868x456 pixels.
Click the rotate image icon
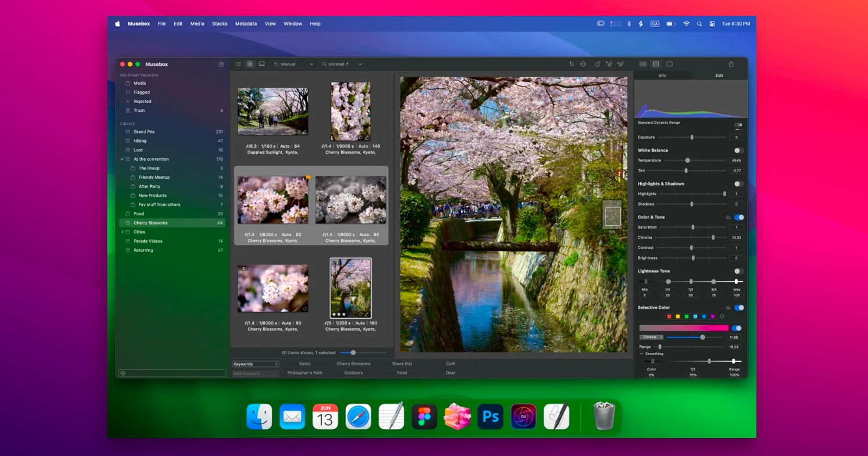tap(597, 64)
